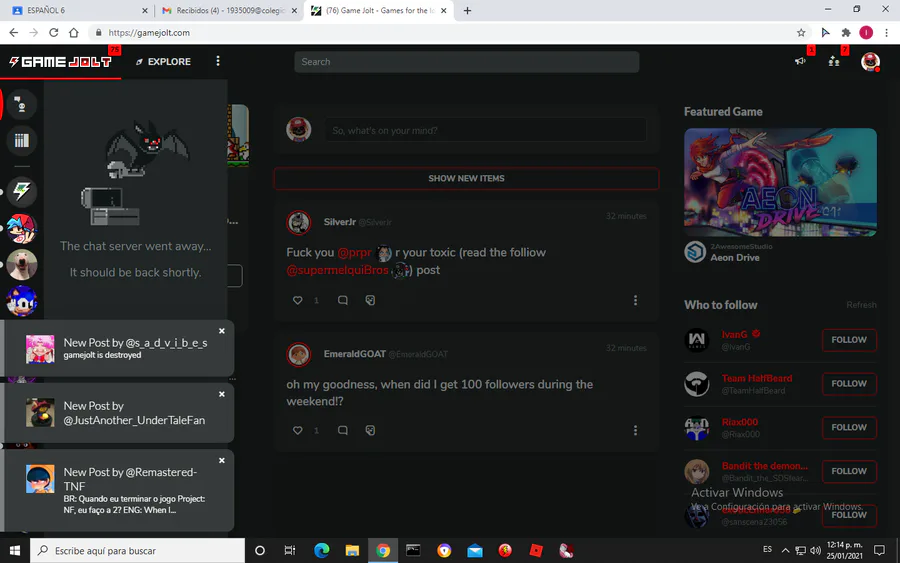Open sticker icon on EmeraldGOAT's post
This screenshot has width=900, height=563.
click(370, 430)
